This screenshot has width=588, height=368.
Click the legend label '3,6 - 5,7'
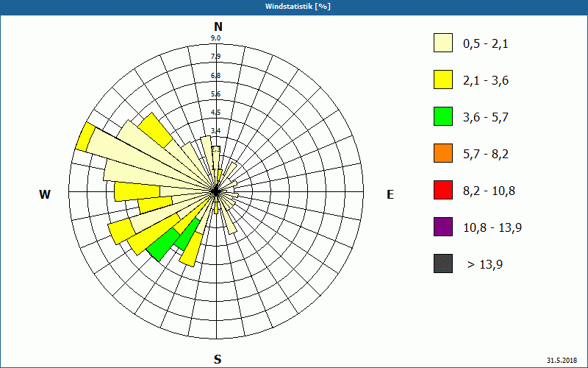486,118
